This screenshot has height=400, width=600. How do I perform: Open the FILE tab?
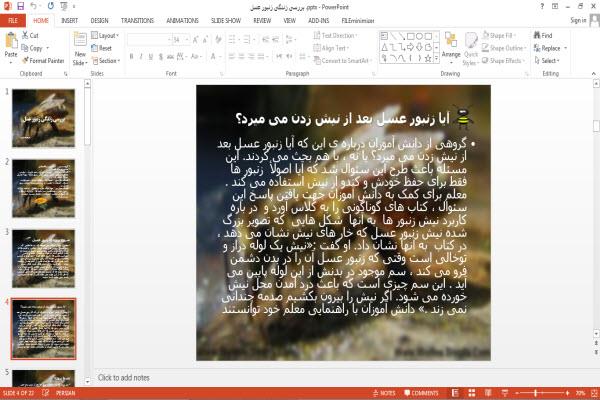13,20
